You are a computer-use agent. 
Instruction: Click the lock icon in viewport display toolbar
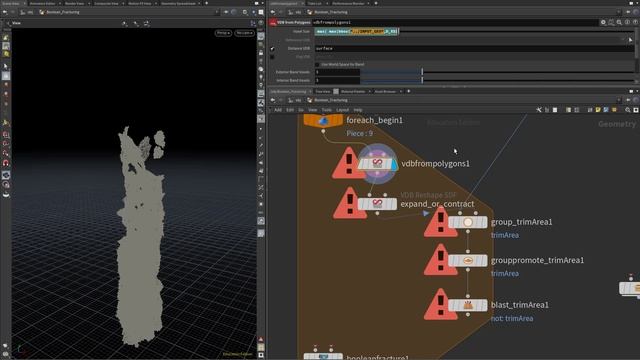coord(261,53)
